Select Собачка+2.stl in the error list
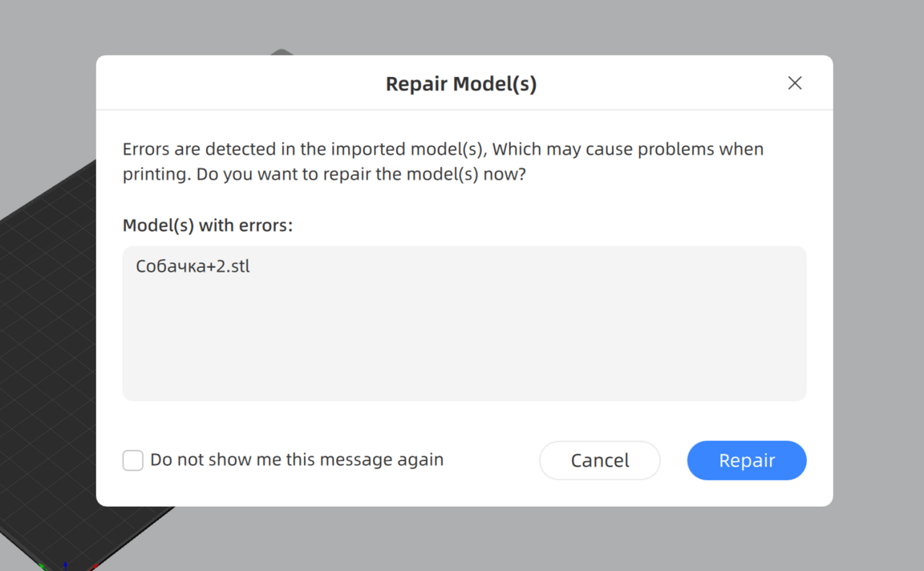 193,266
